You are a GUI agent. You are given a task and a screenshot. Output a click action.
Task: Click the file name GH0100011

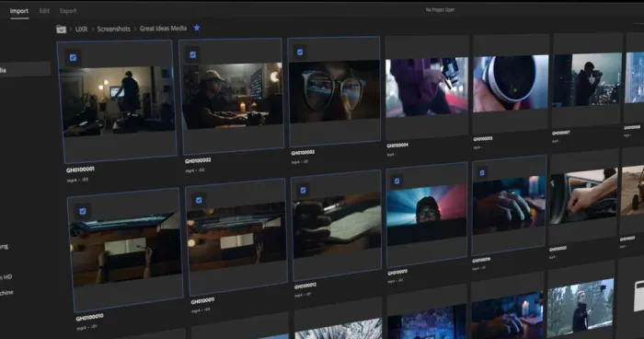tap(203, 301)
